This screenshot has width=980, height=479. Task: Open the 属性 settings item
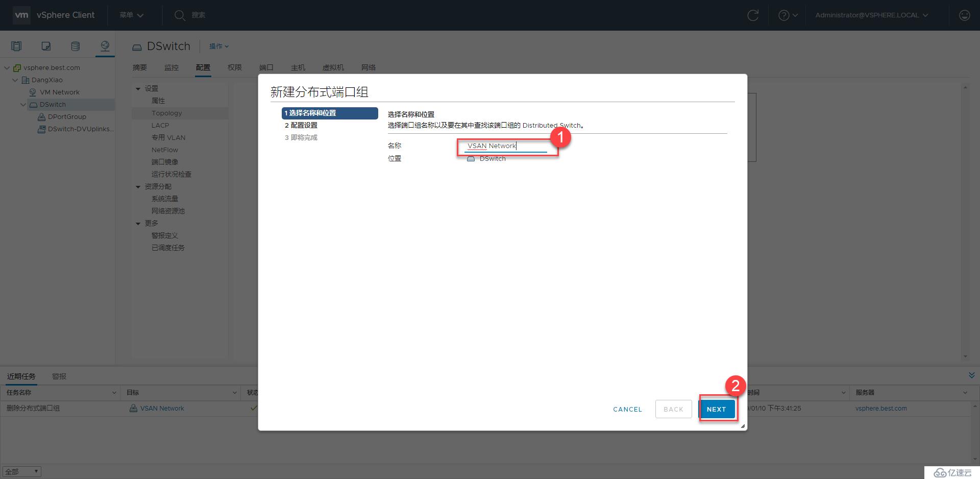tap(158, 101)
